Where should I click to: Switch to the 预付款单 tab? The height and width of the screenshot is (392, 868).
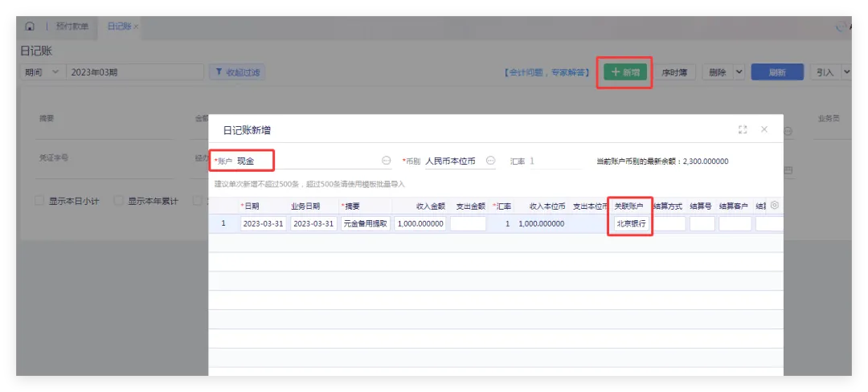coord(72,27)
